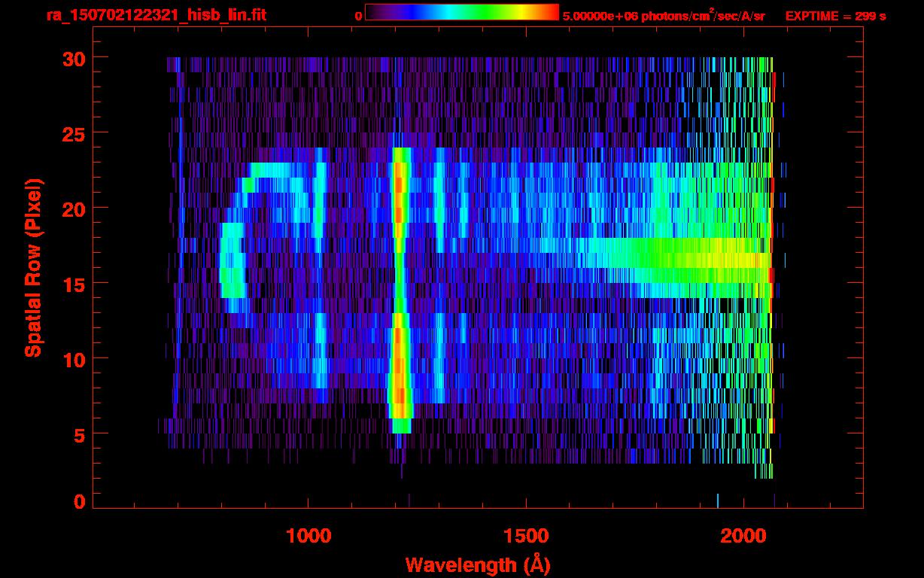
Task: Click the filename ra_150702122321_hisb_lin.fit
Action: click(x=156, y=15)
